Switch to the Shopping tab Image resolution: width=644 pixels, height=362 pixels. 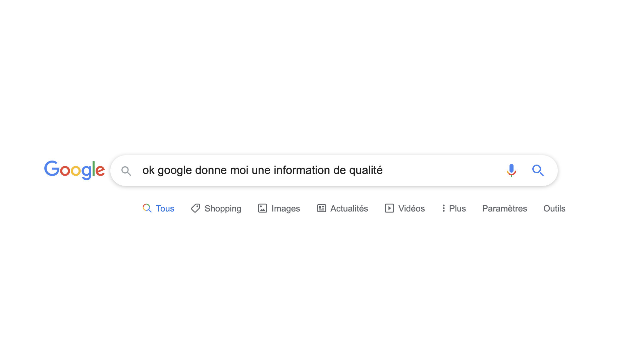click(x=216, y=208)
